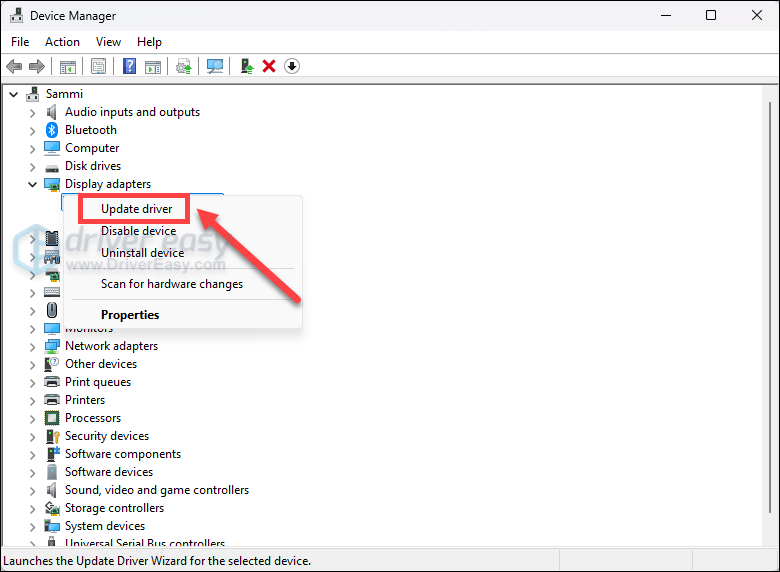Viewport: 780px width, 572px height.
Task: Click the Back arrow toolbar icon
Action: coord(14,66)
